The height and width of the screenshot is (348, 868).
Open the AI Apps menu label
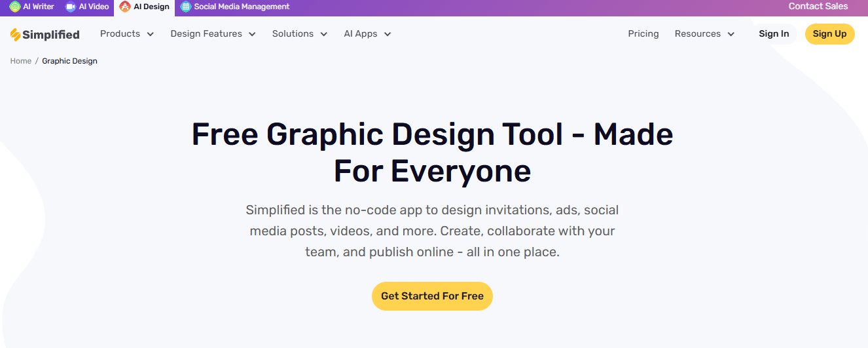click(361, 33)
